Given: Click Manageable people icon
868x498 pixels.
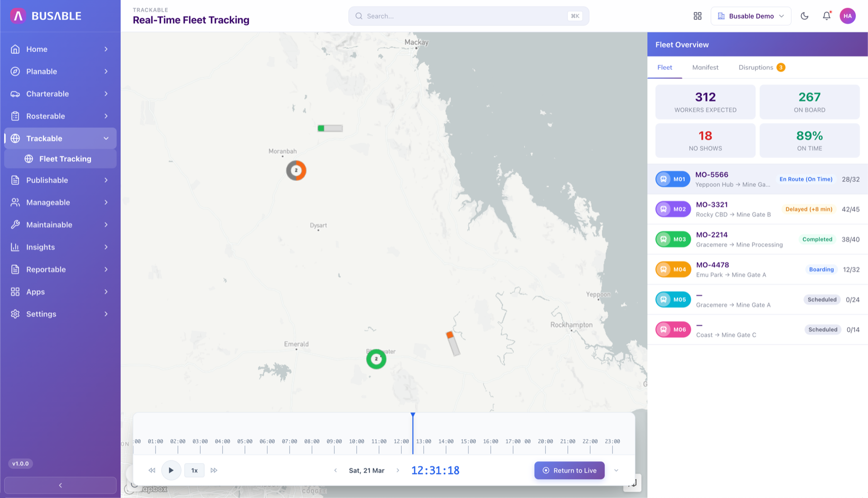Looking at the screenshot, I should coord(15,202).
